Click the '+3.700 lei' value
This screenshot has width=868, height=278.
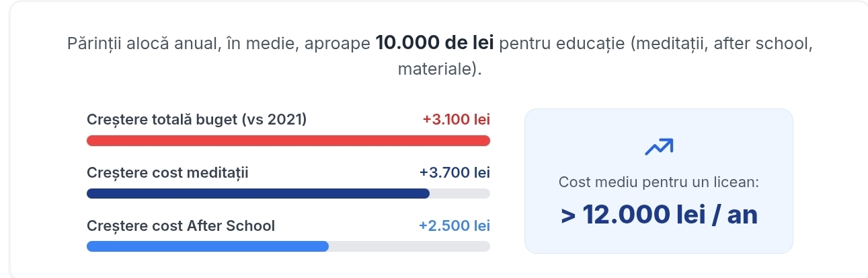click(455, 172)
